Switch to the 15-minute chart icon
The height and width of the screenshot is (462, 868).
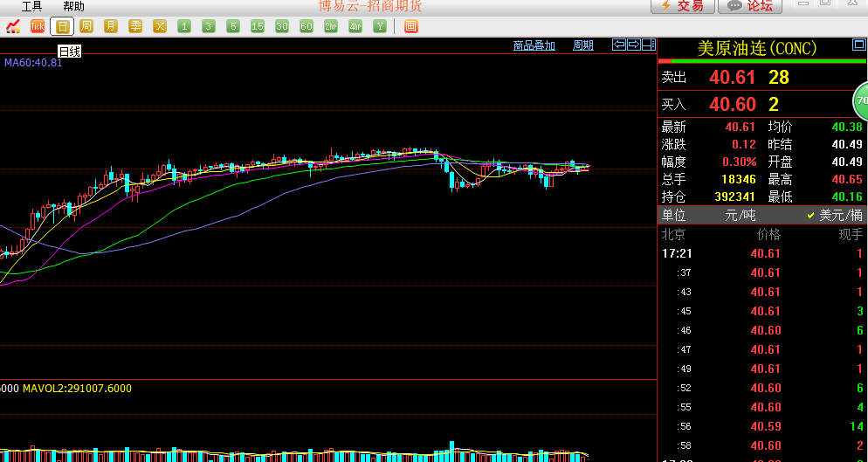click(x=258, y=26)
